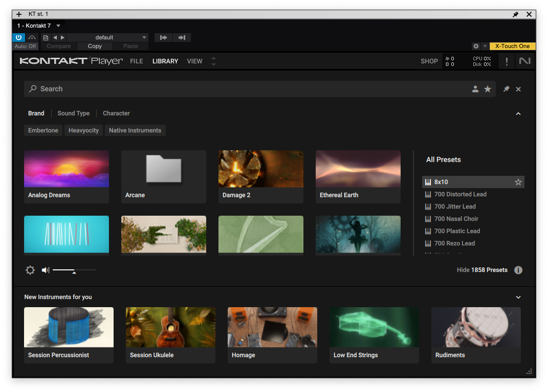The width and height of the screenshot is (548, 392).
Task: Open the default preset dropdown
Action: click(107, 37)
